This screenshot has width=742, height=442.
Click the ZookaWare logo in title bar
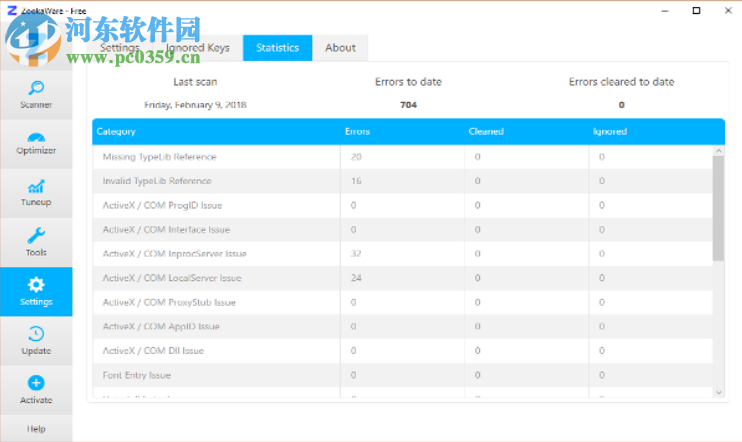coord(12,10)
